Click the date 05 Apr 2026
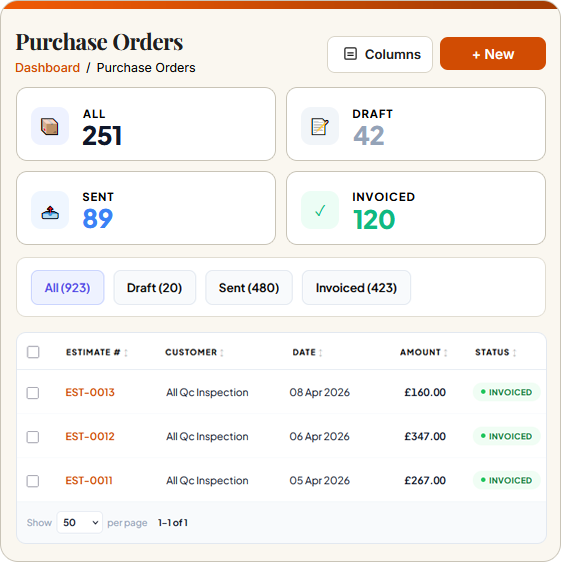The width and height of the screenshot is (561, 562). pyautogui.click(x=319, y=481)
